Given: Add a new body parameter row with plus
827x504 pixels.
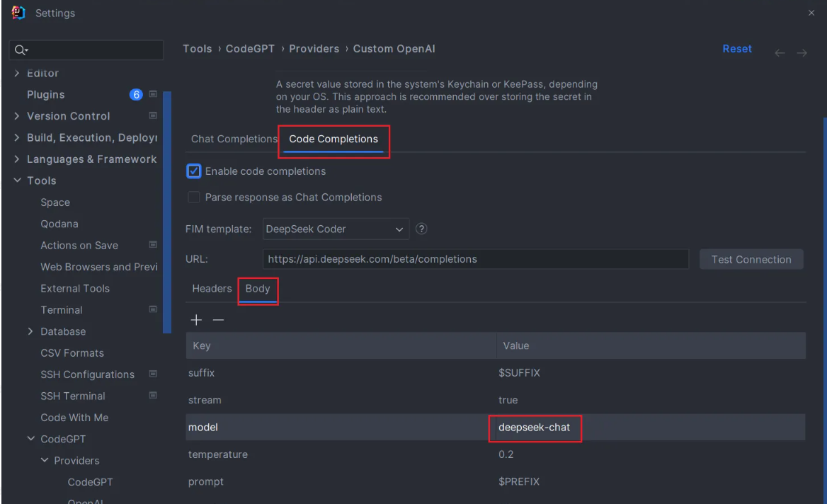Looking at the screenshot, I should coord(196,320).
